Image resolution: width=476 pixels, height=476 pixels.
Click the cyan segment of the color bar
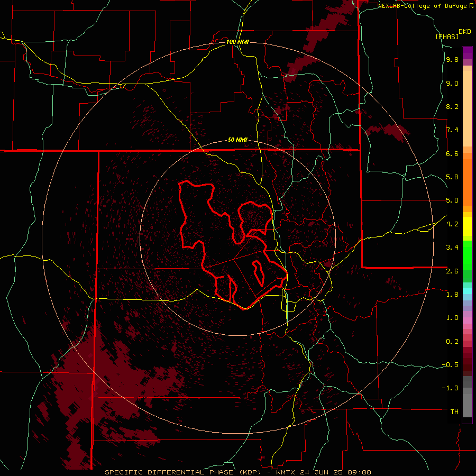point(467,291)
